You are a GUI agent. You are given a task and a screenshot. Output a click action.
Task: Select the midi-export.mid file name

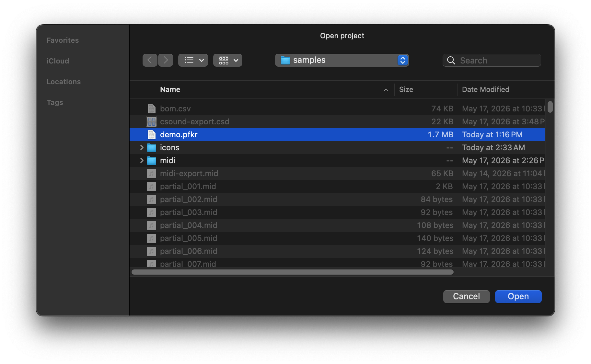coord(189,174)
